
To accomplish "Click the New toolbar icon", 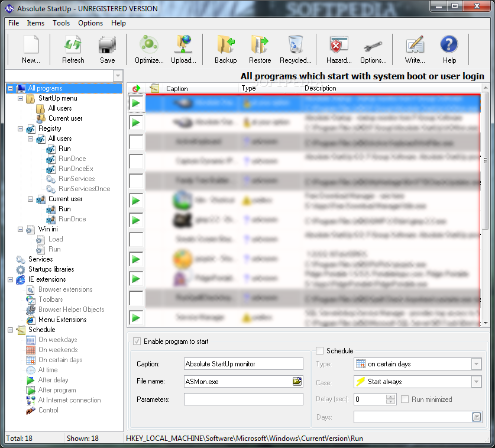I will (x=31, y=49).
